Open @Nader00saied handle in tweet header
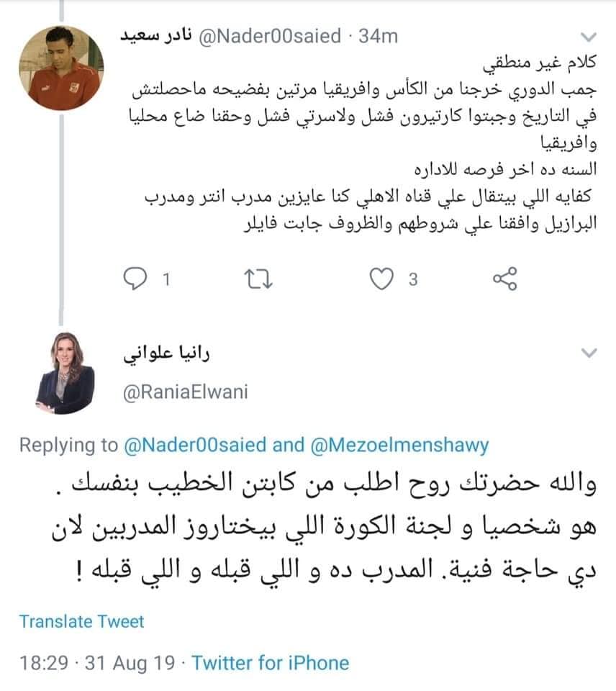Screen dimensions: 616x691 pyautogui.click(x=270, y=36)
